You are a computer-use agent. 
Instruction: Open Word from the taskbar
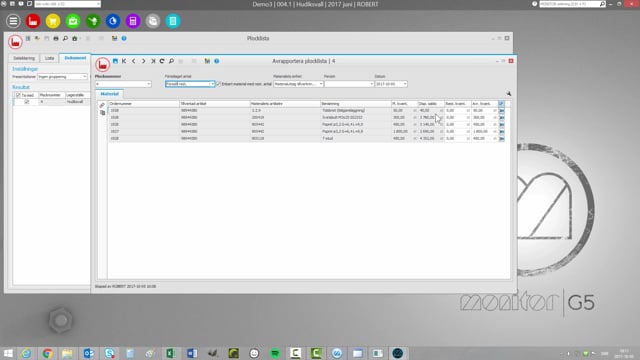(192, 353)
